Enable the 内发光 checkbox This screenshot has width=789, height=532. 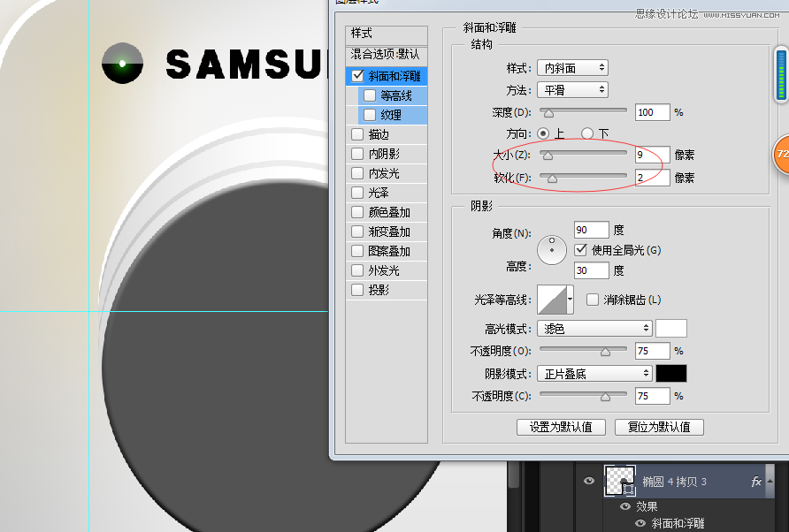357,173
